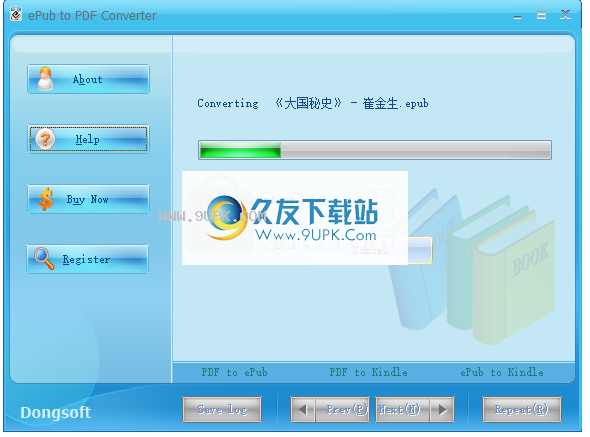Screen dimensions: 590x437
Task: Open the PDF to ePub link
Action: (x=234, y=372)
